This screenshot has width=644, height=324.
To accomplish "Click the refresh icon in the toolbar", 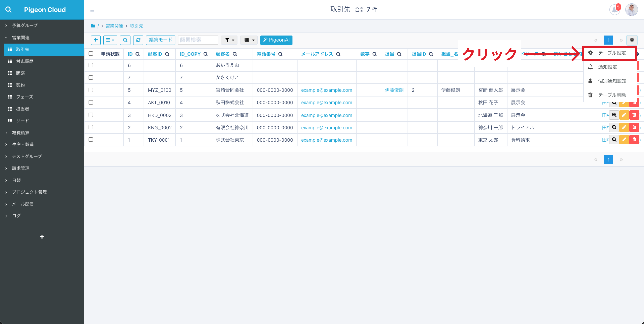I will tap(138, 40).
